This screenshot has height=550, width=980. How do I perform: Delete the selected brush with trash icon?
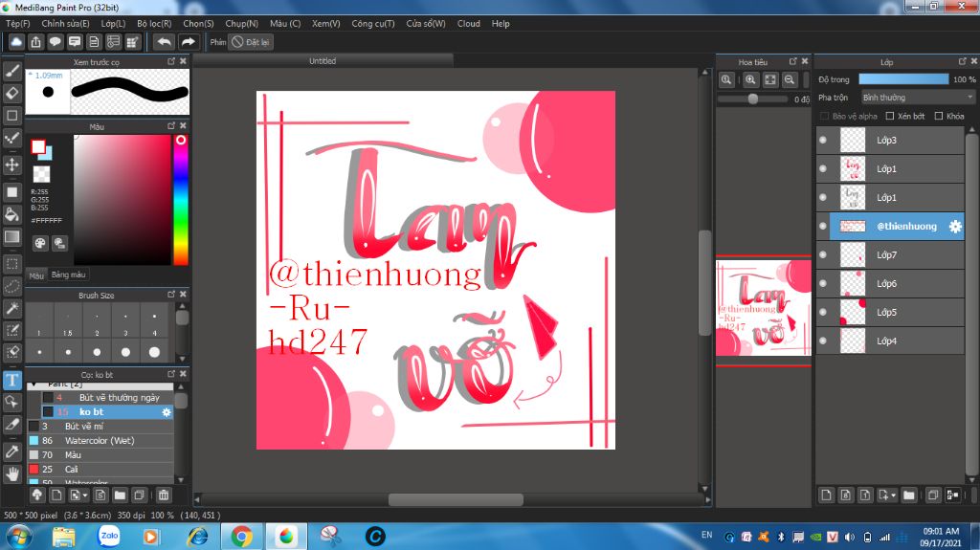163,495
